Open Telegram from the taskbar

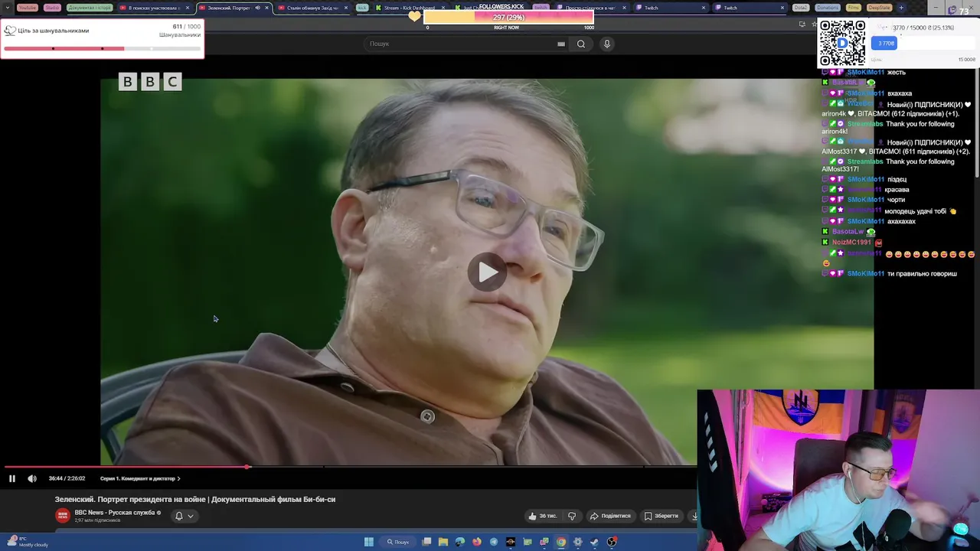point(494,542)
